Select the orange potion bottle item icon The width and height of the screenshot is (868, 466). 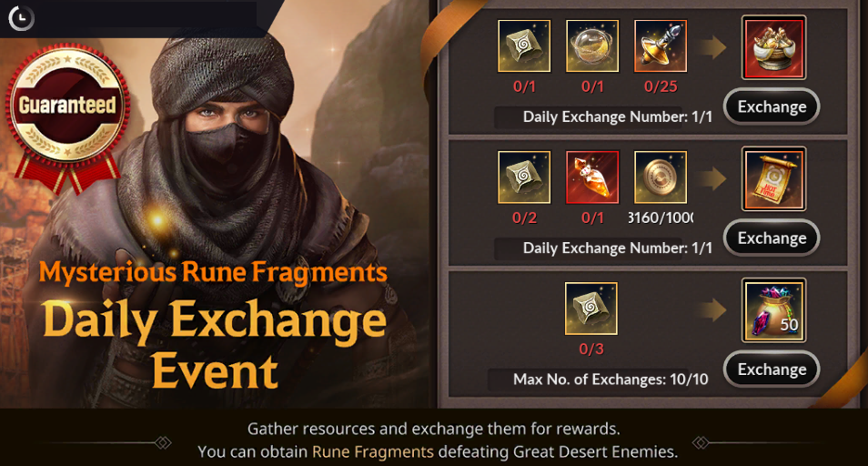tap(591, 177)
